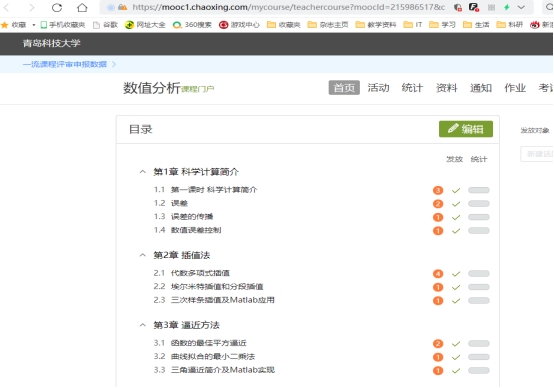Open section 3.1 函数的最佳平方逼近
Image resolution: width=554 pixels, height=388 pixels.
tap(200, 343)
